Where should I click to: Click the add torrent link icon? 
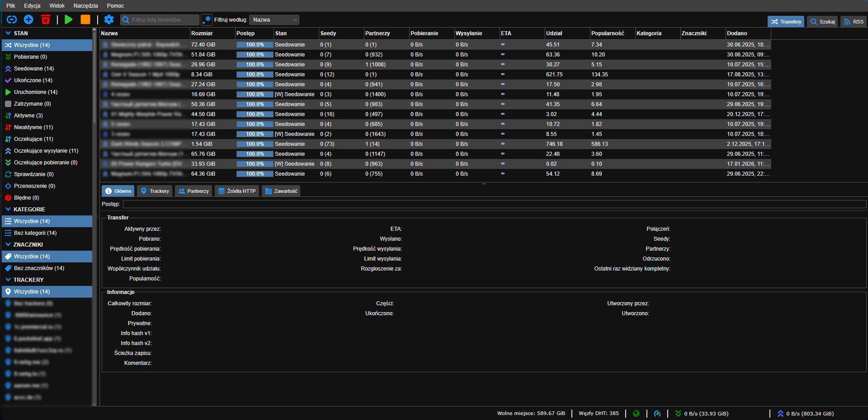12,19
